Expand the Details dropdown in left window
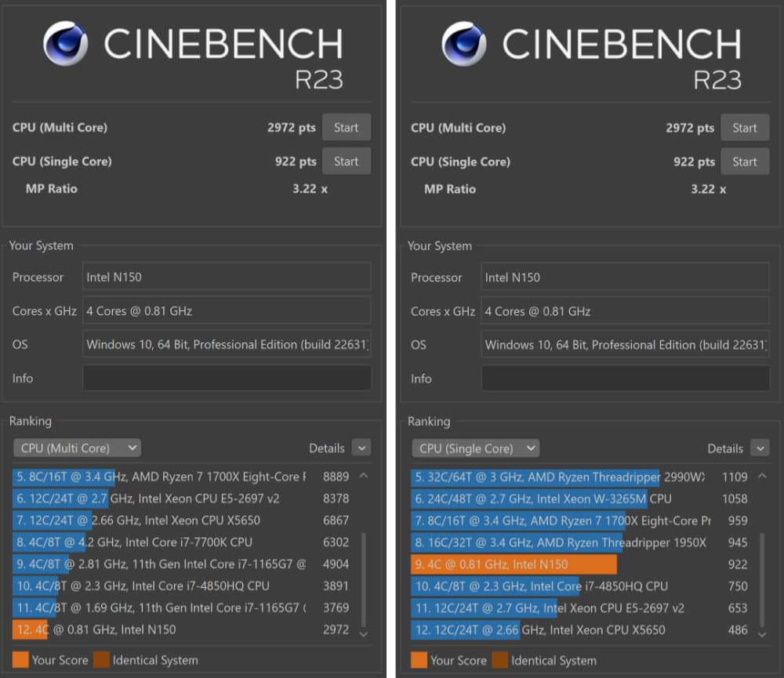Screen dimensions: 784x678 click(x=361, y=448)
